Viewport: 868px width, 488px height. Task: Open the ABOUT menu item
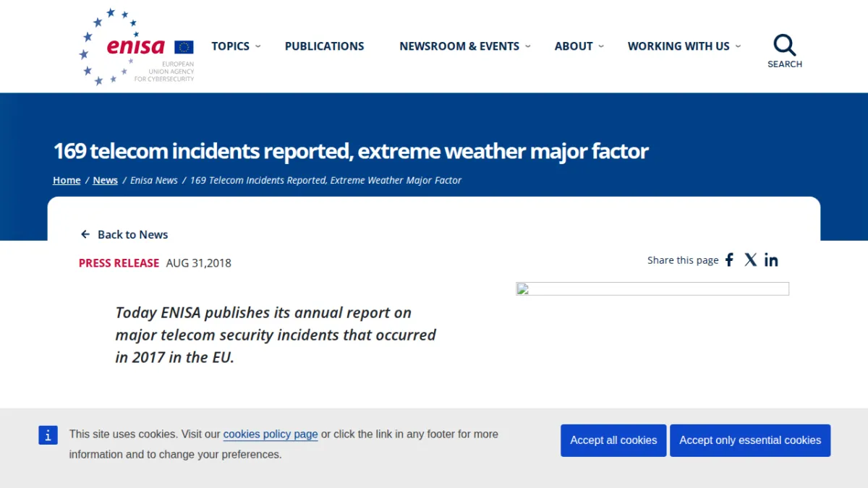[x=574, y=46]
